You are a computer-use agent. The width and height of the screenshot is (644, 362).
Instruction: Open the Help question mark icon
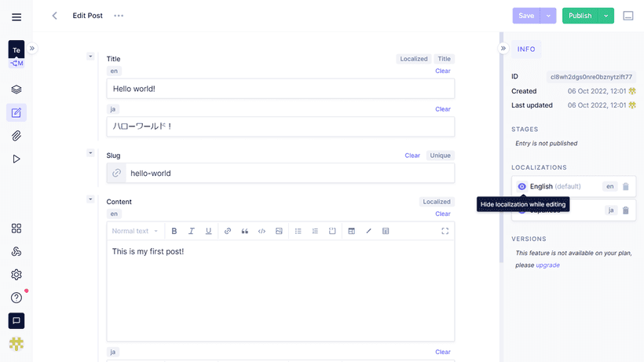(16, 298)
